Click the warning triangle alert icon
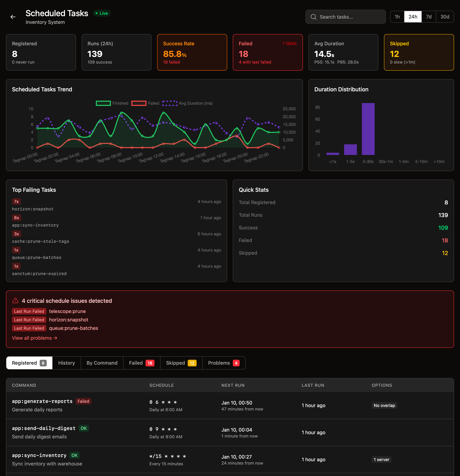The image size is (460, 476). coord(15,301)
